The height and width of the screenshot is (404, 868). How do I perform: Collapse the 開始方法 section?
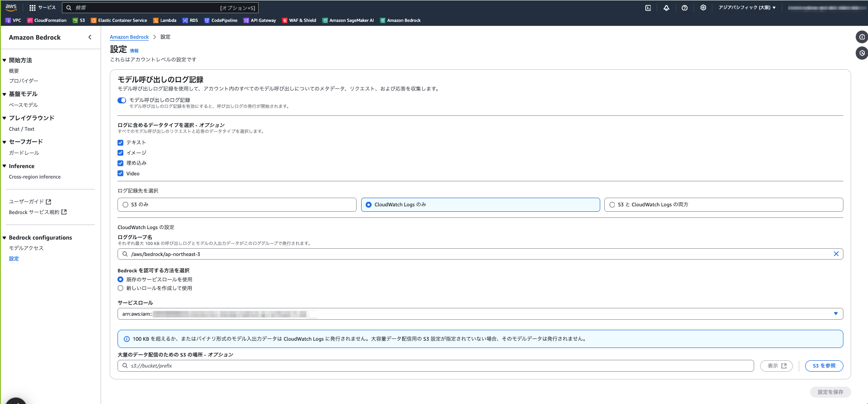pos(4,60)
